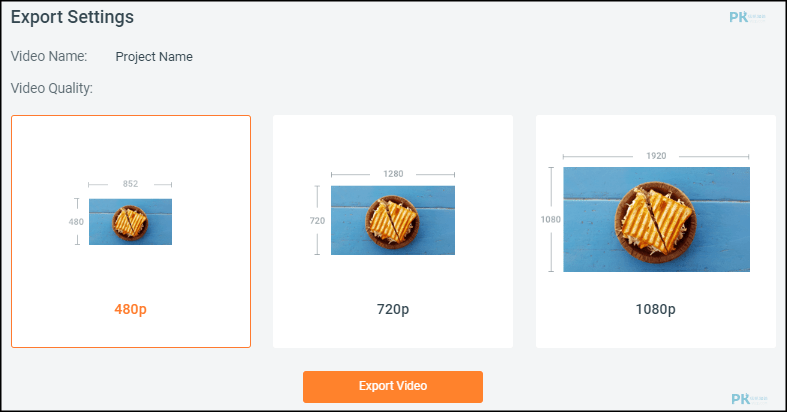Click the PK logo at top right
787x412 pixels.
coord(747,18)
